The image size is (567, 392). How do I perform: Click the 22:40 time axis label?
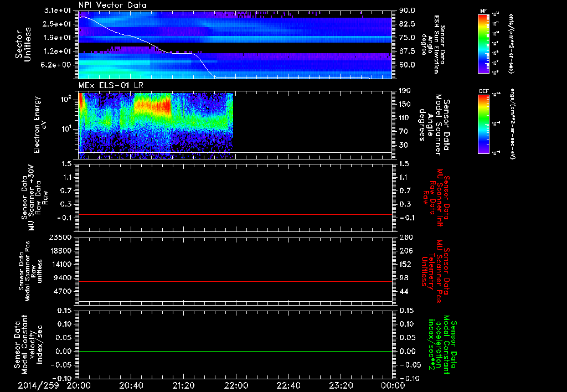point(288,385)
